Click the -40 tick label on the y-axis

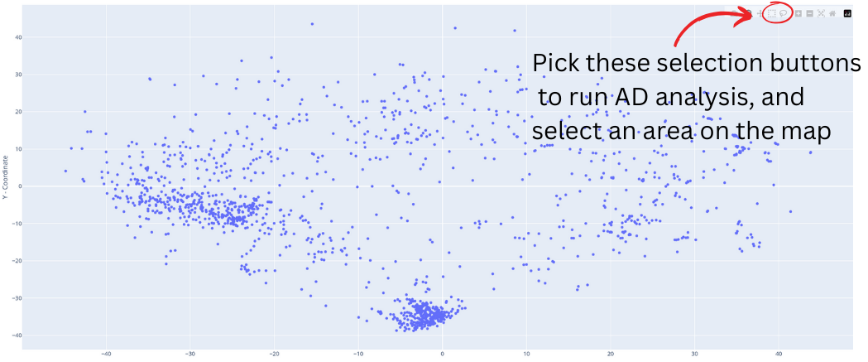[14, 335]
